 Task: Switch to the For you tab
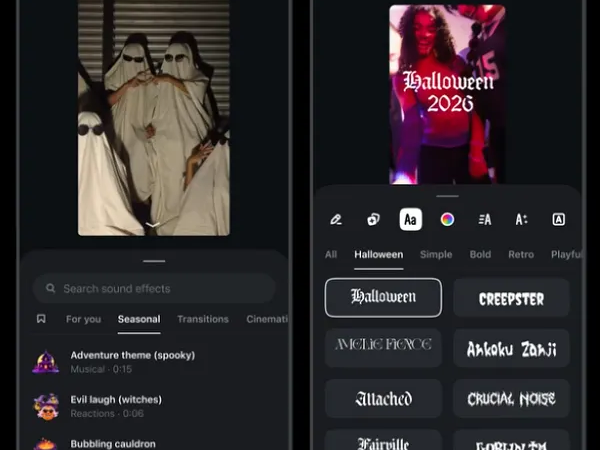[83, 319]
